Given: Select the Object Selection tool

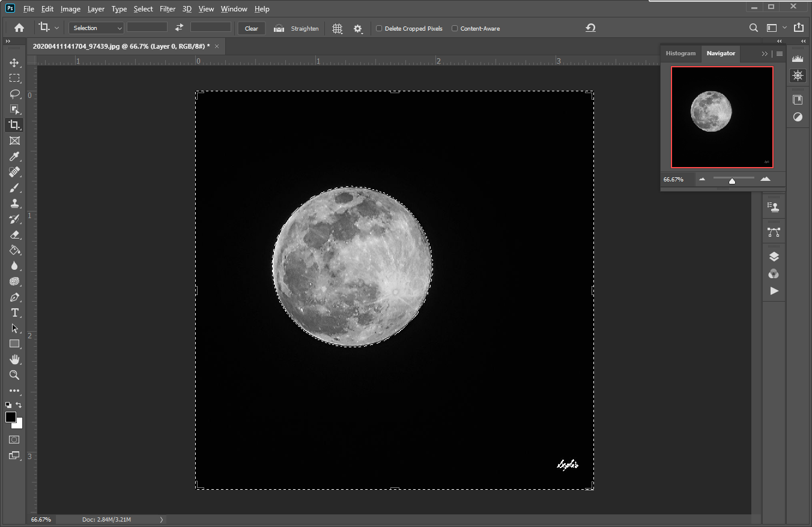Looking at the screenshot, I should (x=14, y=109).
